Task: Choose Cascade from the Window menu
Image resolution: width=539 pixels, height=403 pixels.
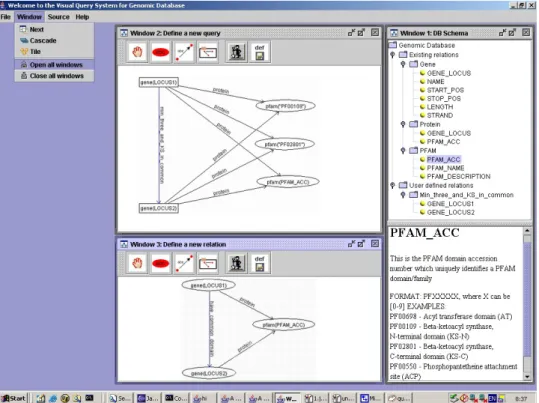Action: click(54, 41)
